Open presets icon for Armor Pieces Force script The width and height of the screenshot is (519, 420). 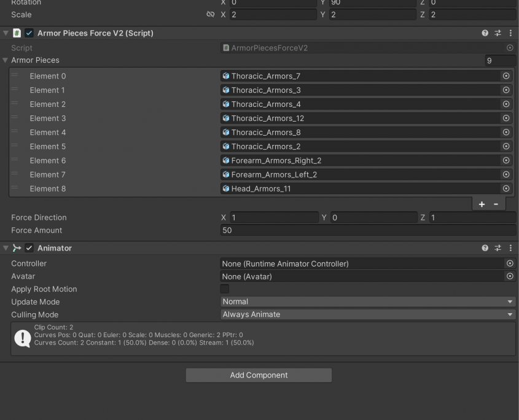tap(498, 33)
